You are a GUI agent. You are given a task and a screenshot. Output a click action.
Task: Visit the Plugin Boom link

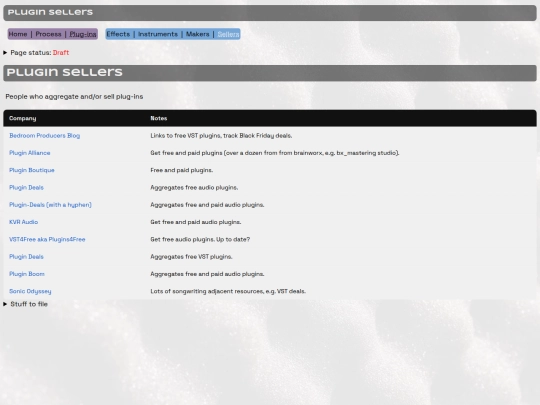(x=27, y=274)
